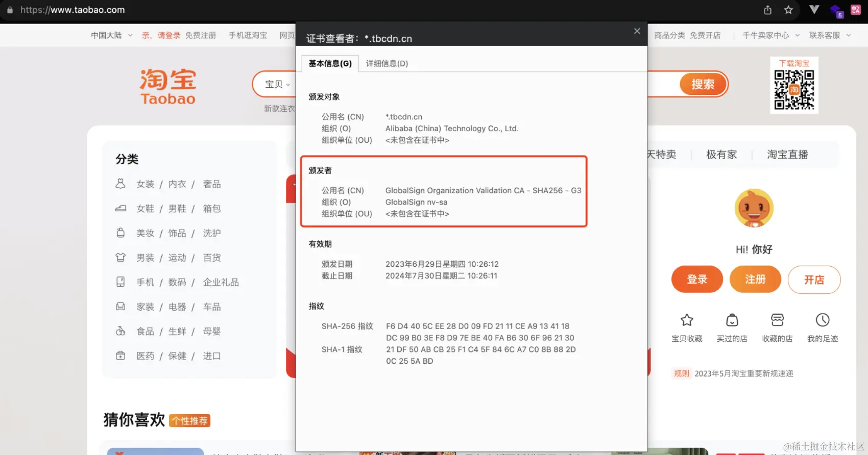
Task: Open the 女鞋 shoe category icon
Action: point(120,208)
